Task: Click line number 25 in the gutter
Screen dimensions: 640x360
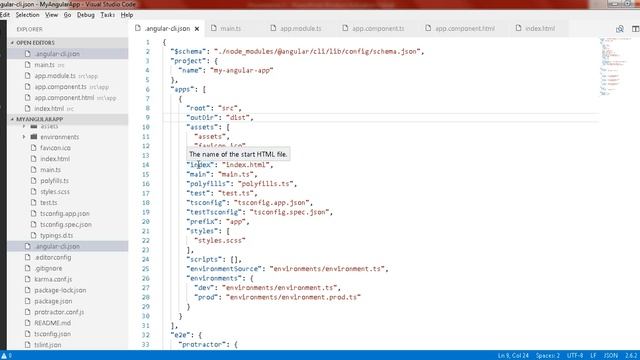Action: pyautogui.click(x=146, y=269)
